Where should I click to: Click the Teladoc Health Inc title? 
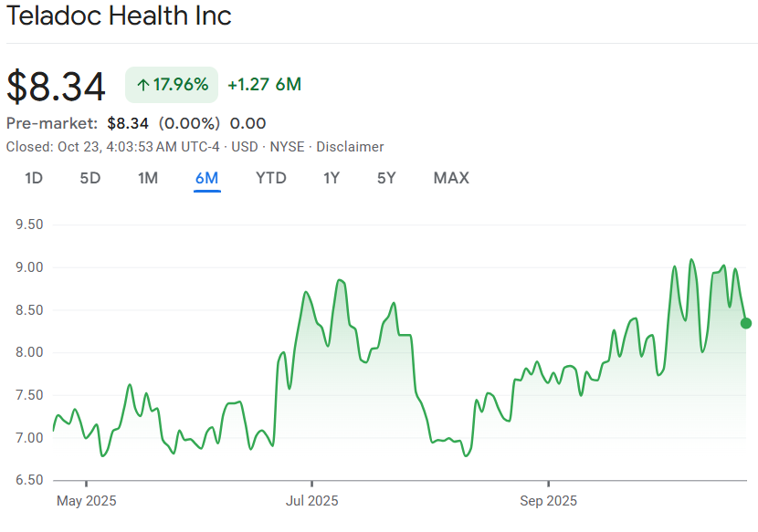tap(119, 16)
